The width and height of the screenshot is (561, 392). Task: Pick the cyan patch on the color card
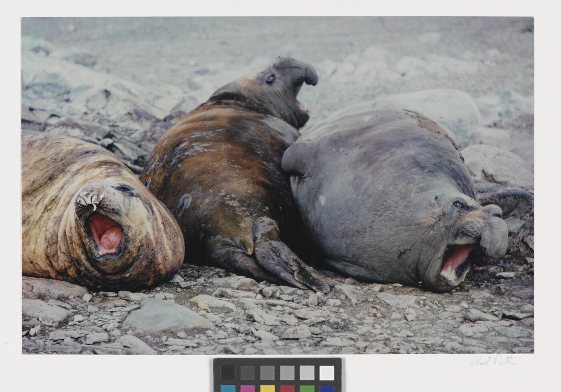pyautogui.click(x=228, y=389)
